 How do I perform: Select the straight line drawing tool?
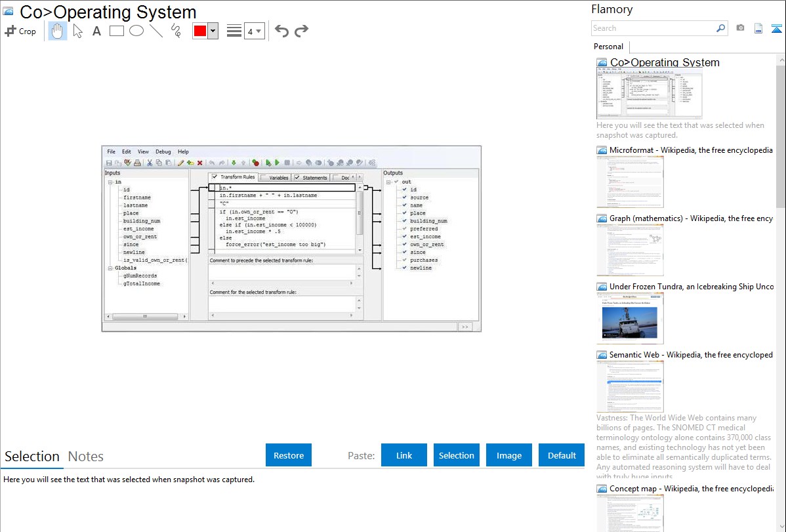(x=156, y=31)
